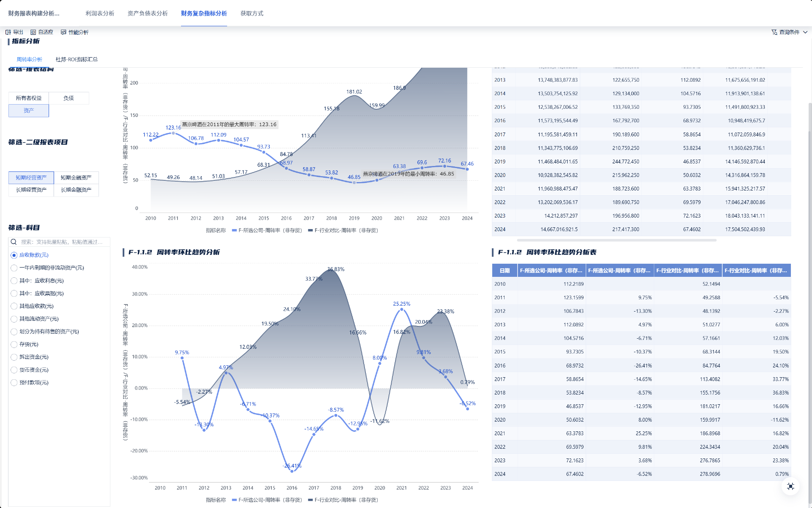Choose the 长期经营资产 filter button
The image size is (812, 508).
pyautogui.click(x=31, y=190)
